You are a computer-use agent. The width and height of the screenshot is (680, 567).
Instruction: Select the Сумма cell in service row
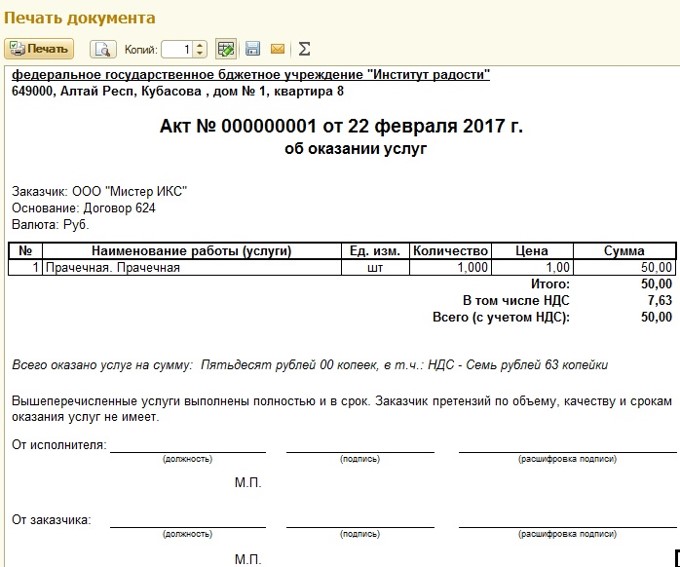click(x=624, y=267)
